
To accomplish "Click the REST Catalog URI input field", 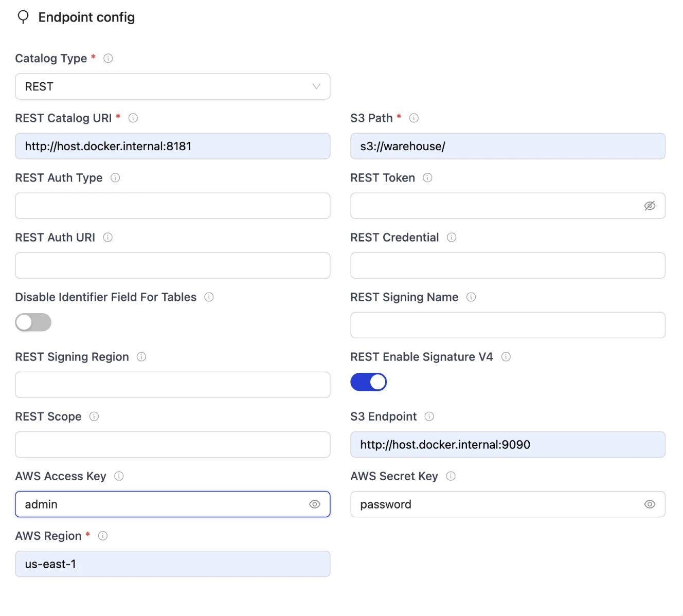I will click(172, 146).
